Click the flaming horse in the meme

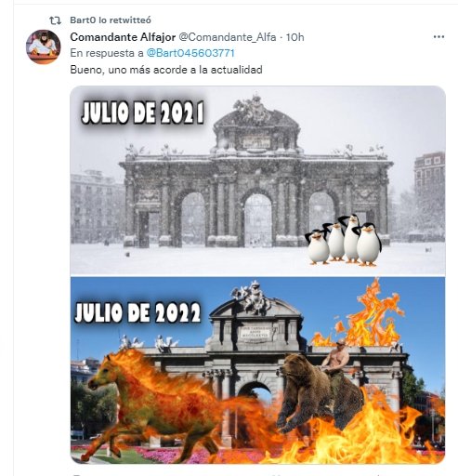161,403
